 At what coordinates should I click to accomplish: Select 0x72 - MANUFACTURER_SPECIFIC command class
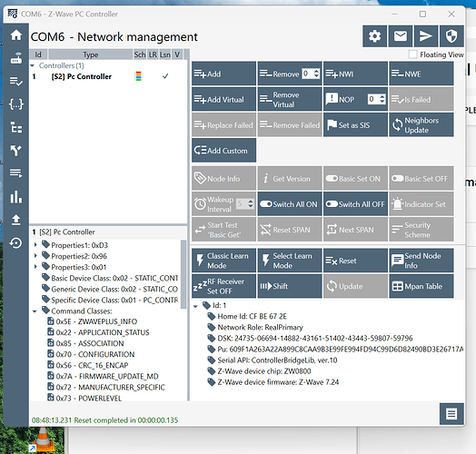[x=106, y=387]
